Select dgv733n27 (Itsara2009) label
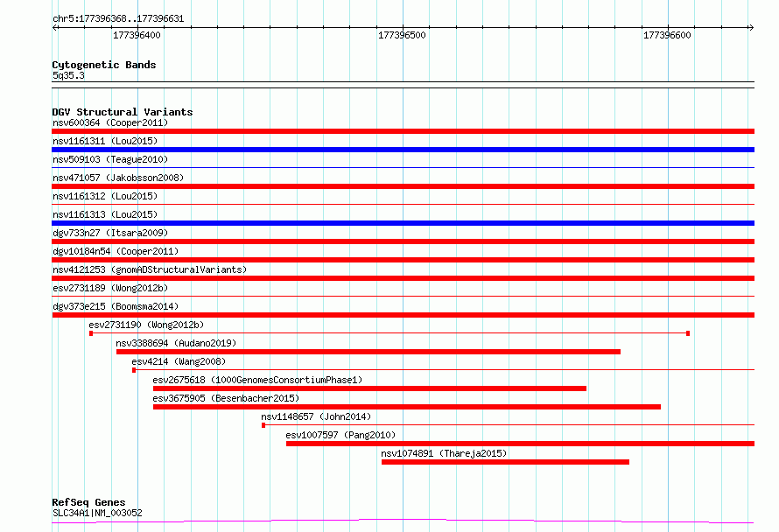This screenshot has width=779, height=532. [110, 233]
